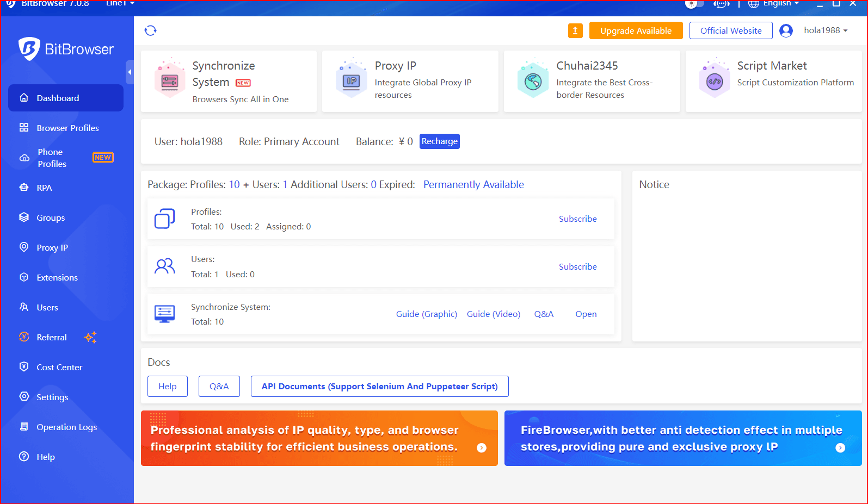Click the orange upload arrow icon
The image size is (868, 504).
tap(575, 30)
